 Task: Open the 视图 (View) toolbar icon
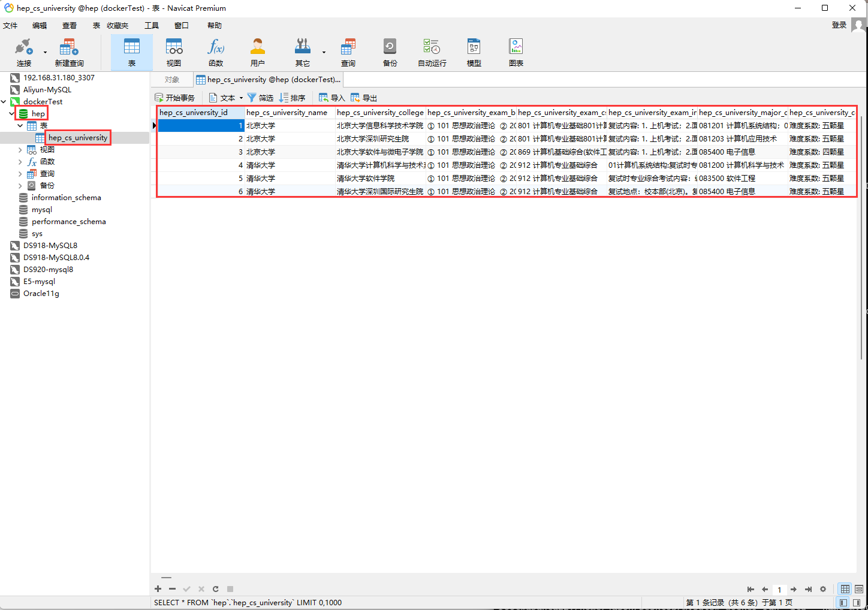coord(174,52)
